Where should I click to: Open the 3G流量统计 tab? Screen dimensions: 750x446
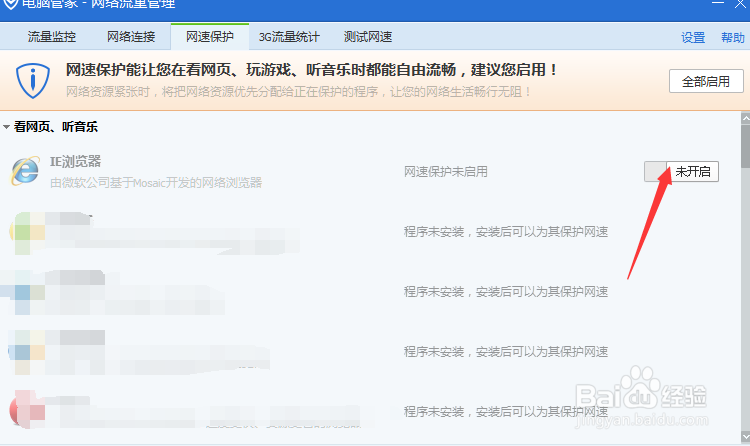click(289, 37)
